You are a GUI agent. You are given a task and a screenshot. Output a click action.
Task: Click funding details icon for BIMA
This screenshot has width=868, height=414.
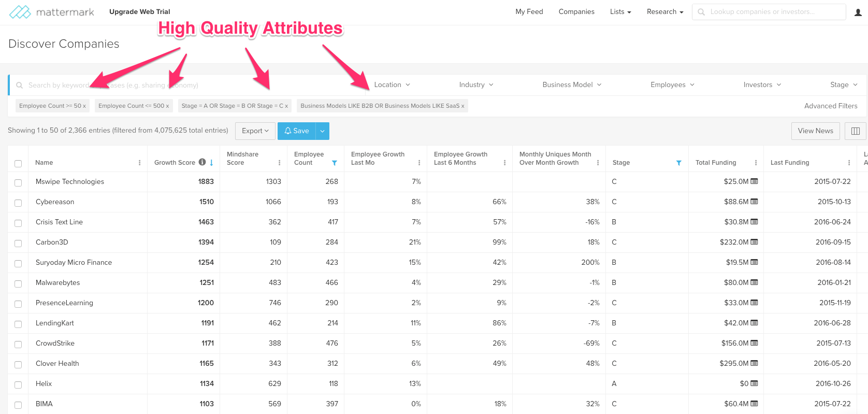click(754, 404)
